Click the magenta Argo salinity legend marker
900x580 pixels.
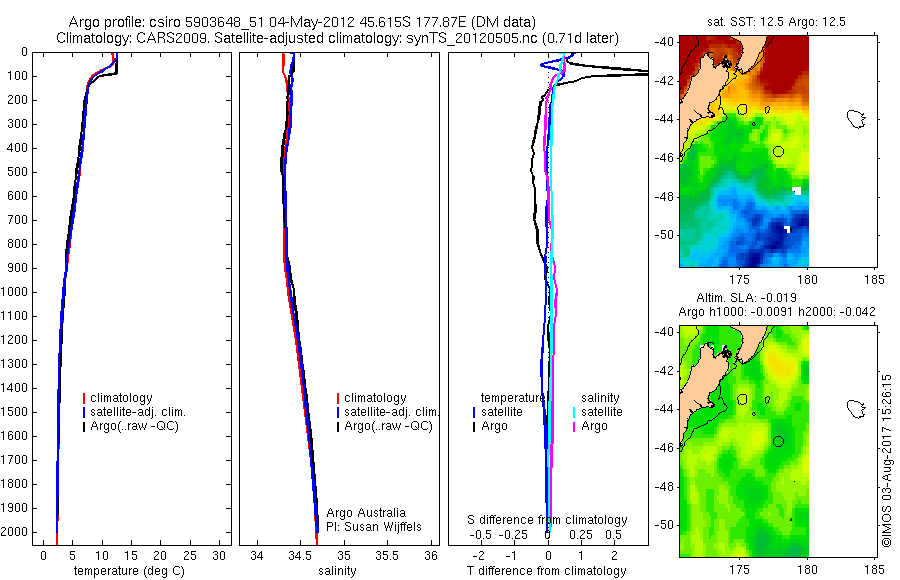[x=574, y=426]
